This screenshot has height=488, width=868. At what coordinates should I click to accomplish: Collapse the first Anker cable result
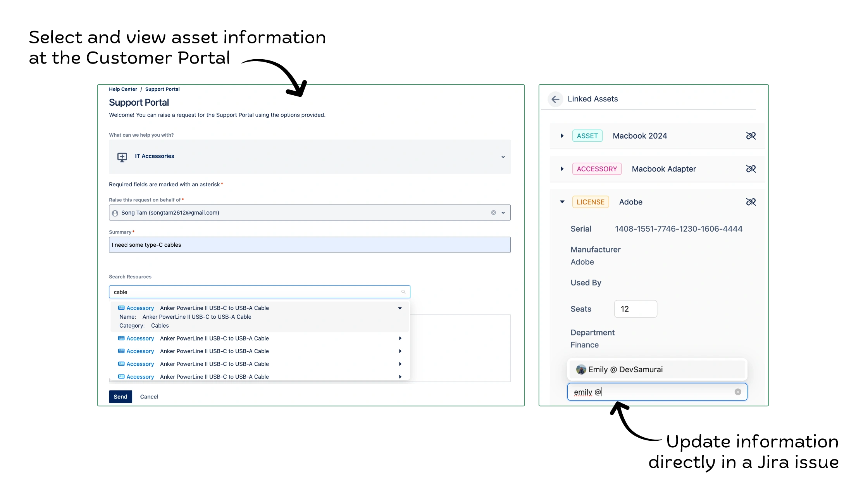tap(400, 308)
